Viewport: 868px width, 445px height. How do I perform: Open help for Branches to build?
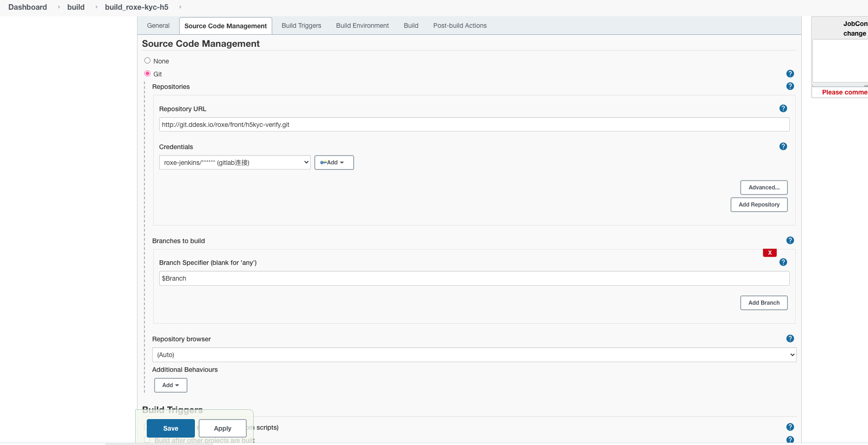pyautogui.click(x=790, y=240)
